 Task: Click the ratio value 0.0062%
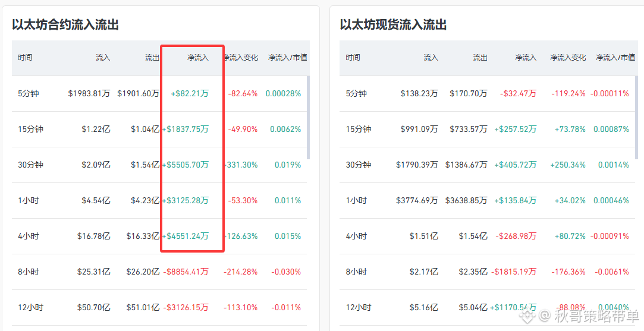click(x=285, y=130)
